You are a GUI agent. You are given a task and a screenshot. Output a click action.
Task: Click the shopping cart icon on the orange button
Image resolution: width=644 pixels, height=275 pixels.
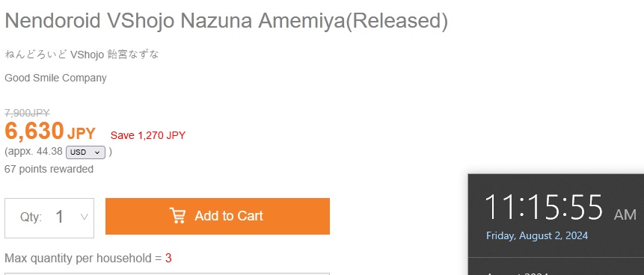tap(177, 215)
